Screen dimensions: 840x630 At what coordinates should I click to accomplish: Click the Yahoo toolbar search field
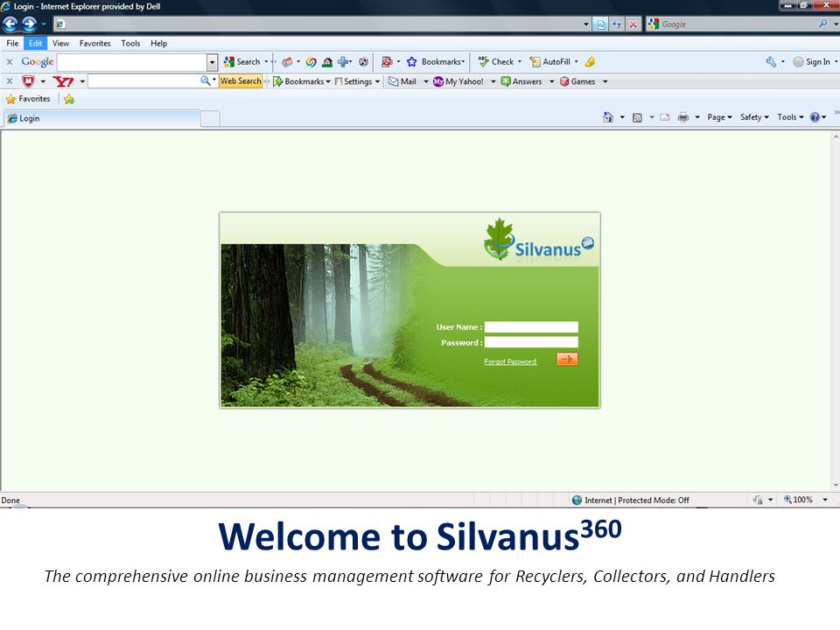pyautogui.click(x=143, y=80)
